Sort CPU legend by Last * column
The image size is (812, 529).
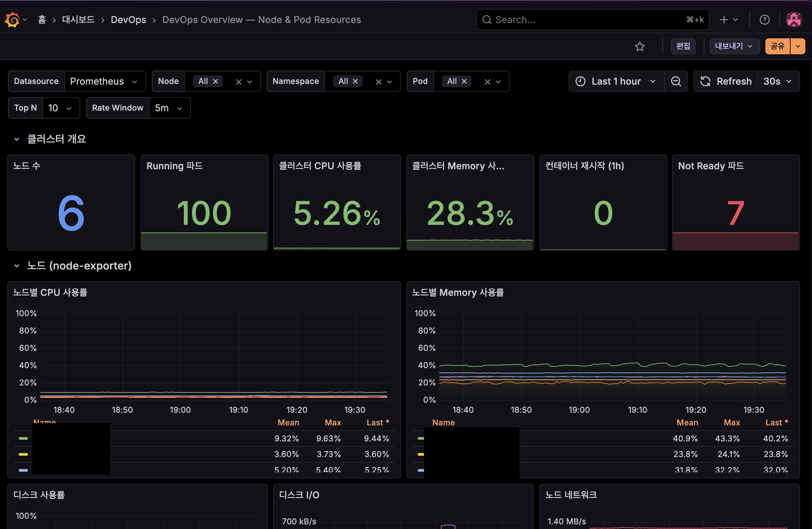(378, 422)
